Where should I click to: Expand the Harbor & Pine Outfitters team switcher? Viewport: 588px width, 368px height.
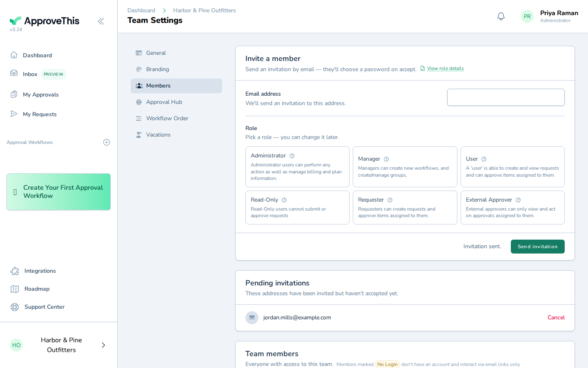click(x=58, y=345)
